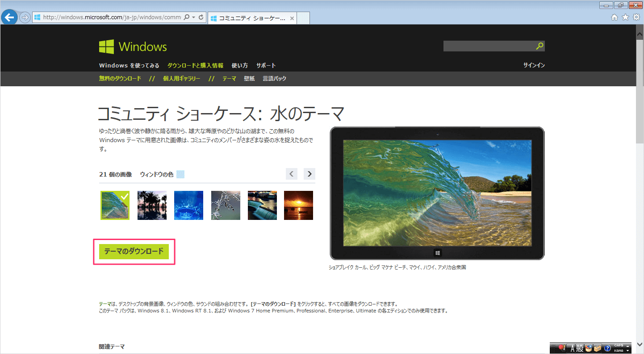This screenshot has width=644, height=354.
Task: Open Favorites with the star icon
Action: pyautogui.click(x=625, y=17)
